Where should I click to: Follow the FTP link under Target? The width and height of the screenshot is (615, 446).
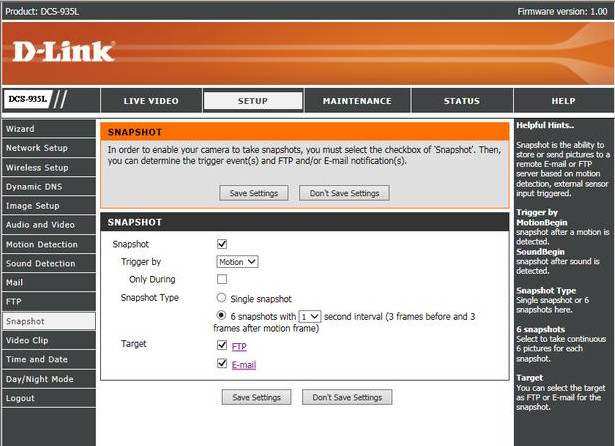coord(239,347)
